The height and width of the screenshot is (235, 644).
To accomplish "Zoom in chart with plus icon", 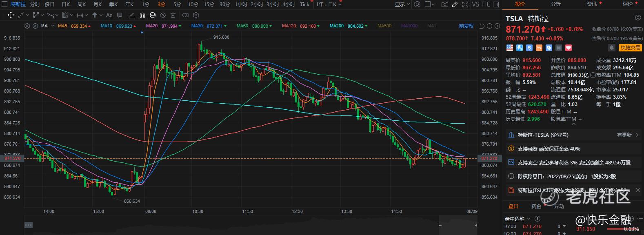I will 497,26.
